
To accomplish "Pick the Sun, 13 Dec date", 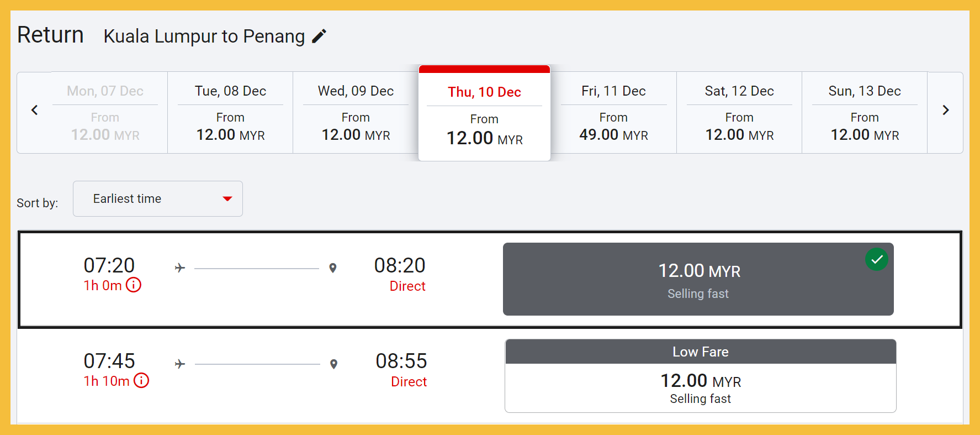I will click(x=865, y=113).
